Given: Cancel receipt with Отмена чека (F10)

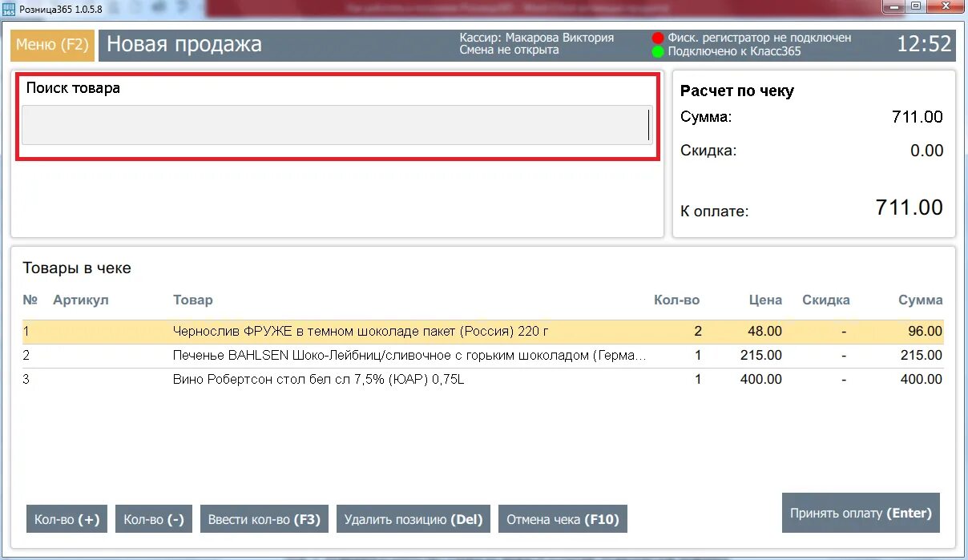Looking at the screenshot, I should (563, 519).
